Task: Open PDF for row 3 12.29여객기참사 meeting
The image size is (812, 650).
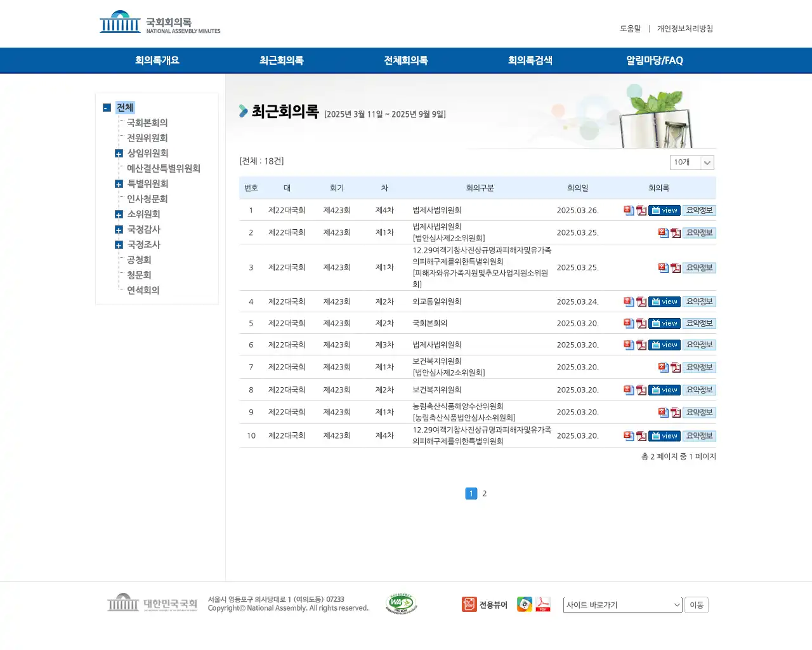Action: click(676, 268)
